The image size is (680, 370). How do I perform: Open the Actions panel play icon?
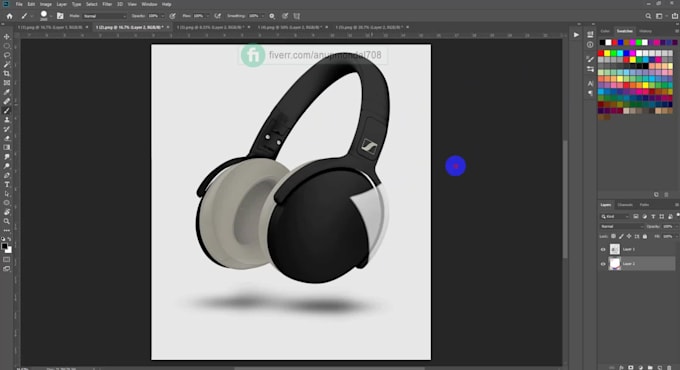pos(576,35)
